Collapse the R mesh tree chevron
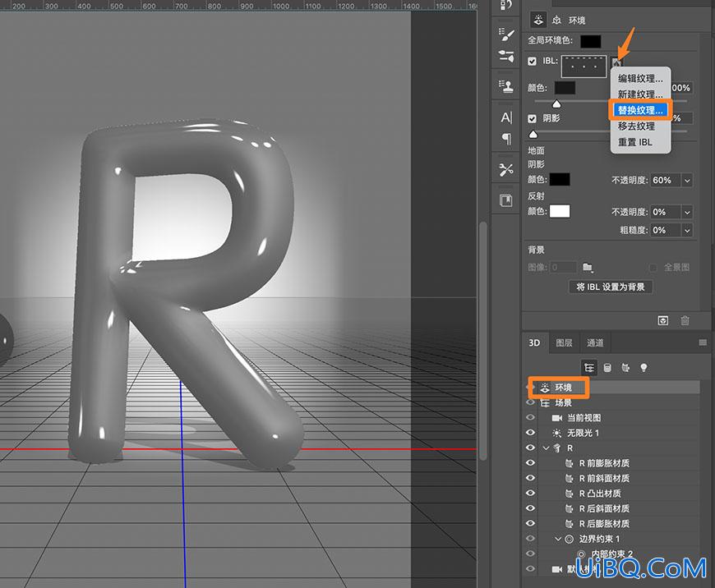Screen dimensions: 715x588 pos(547,448)
